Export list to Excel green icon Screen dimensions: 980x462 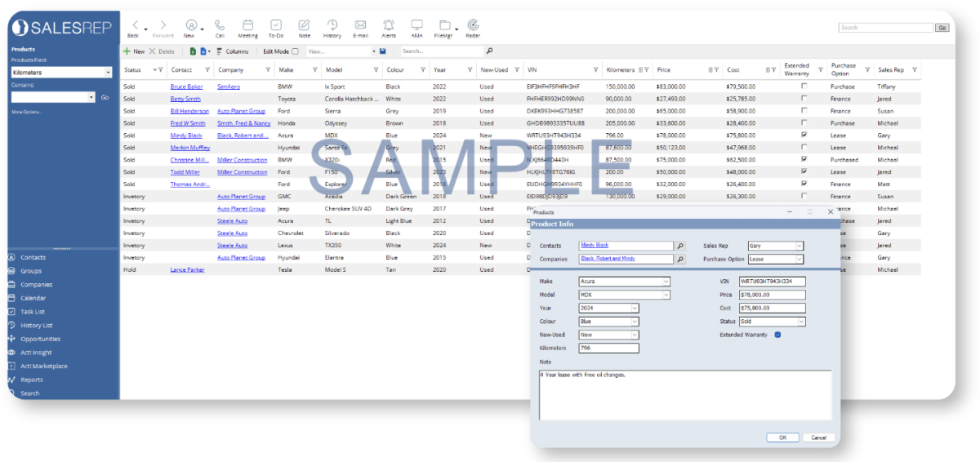(x=193, y=51)
